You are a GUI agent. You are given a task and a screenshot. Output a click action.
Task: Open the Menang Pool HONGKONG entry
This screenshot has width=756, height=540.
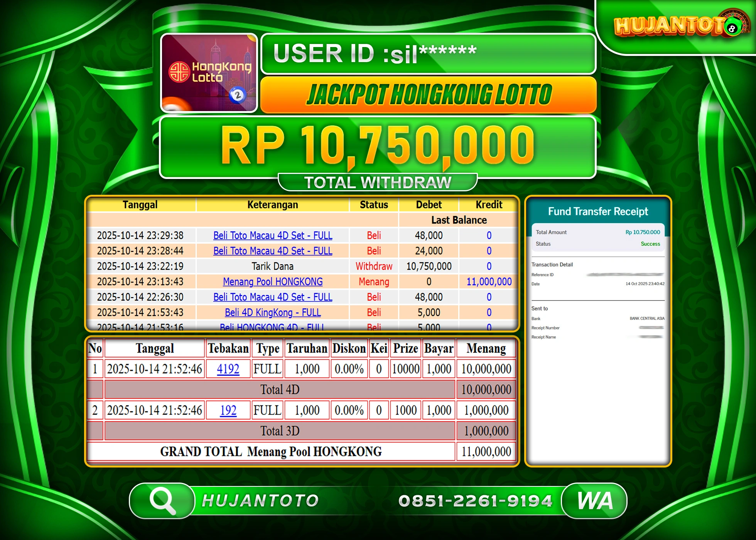[x=272, y=282]
